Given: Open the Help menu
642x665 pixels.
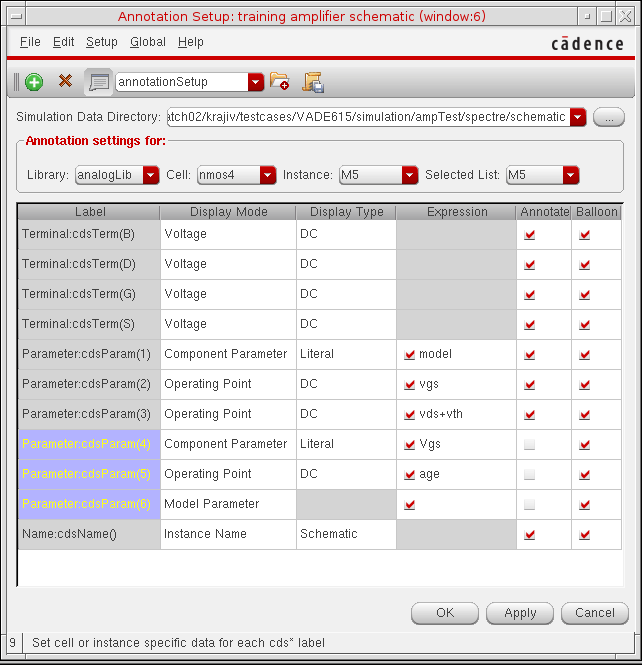Looking at the screenshot, I should tap(190, 42).
